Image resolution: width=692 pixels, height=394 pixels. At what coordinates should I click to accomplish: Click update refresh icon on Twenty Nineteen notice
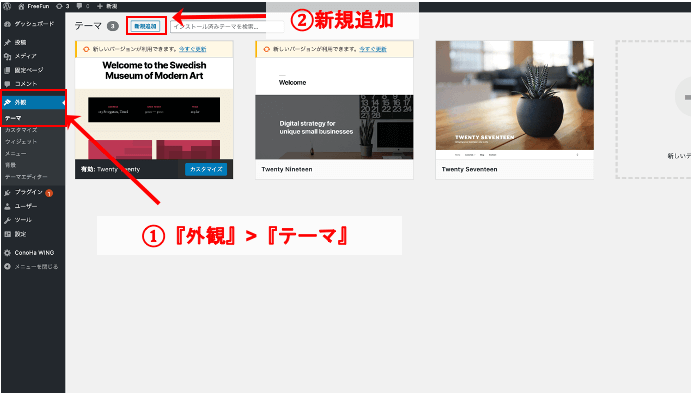point(266,49)
